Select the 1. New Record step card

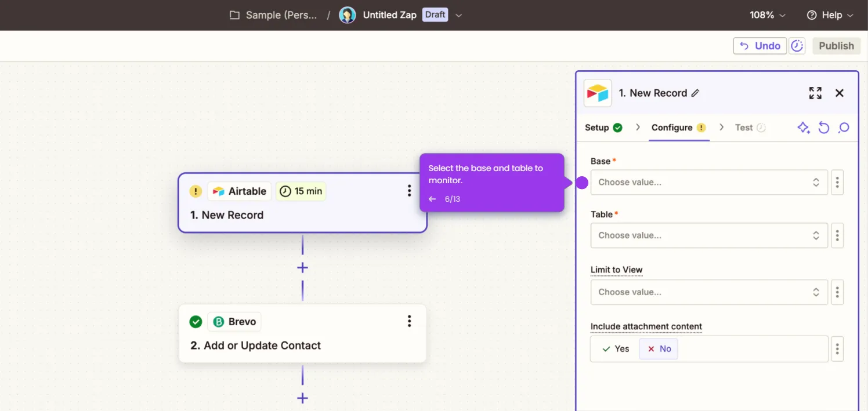click(x=302, y=203)
